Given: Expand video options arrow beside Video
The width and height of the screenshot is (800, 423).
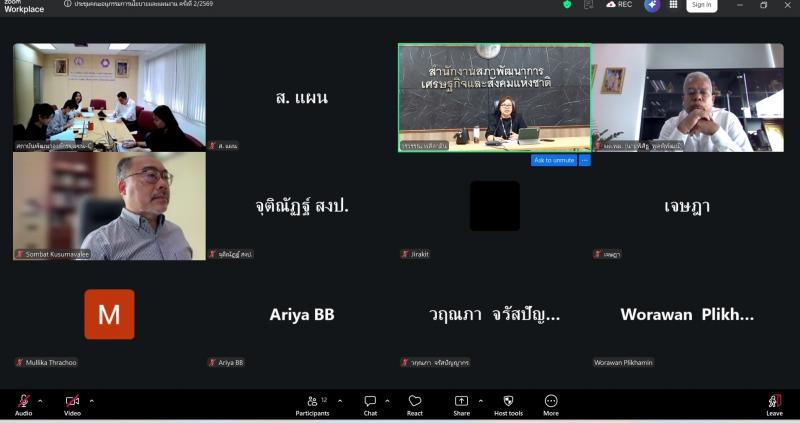Looking at the screenshot, I should coord(91,401).
